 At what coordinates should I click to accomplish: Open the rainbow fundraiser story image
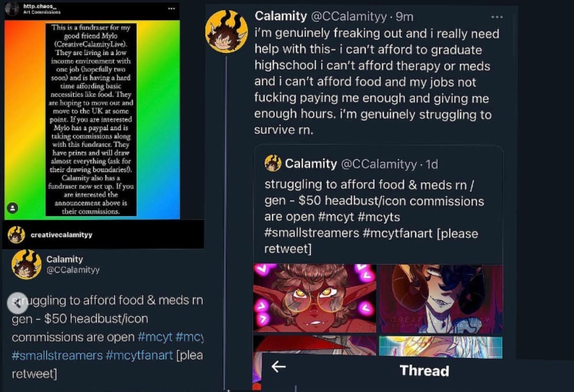click(91, 120)
